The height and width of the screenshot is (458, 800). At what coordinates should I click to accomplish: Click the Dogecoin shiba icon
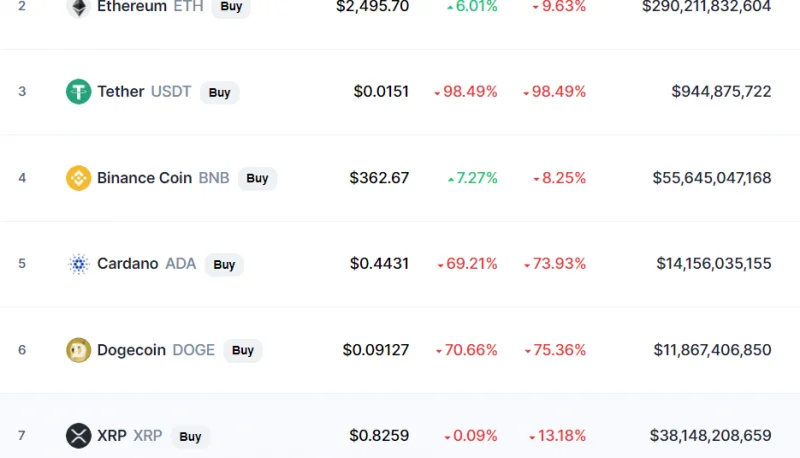coord(79,350)
